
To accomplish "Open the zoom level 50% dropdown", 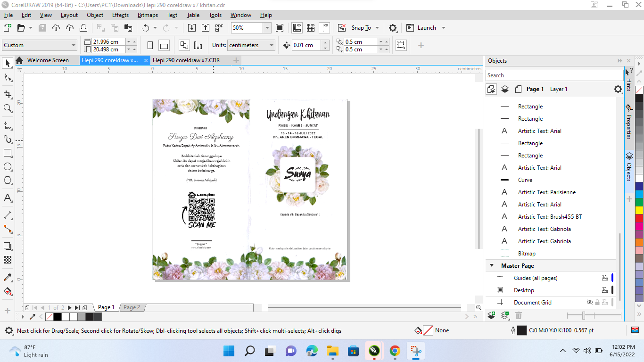I will tap(267, 28).
